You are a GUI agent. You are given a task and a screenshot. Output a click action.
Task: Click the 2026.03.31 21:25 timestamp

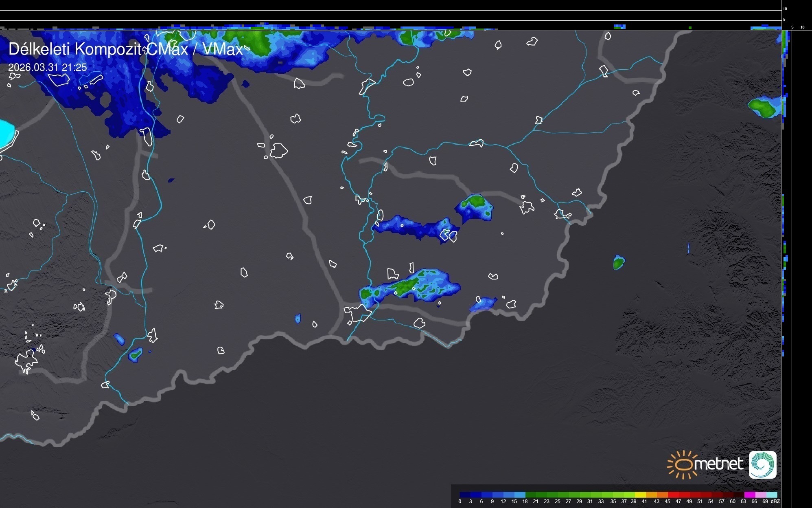47,67
